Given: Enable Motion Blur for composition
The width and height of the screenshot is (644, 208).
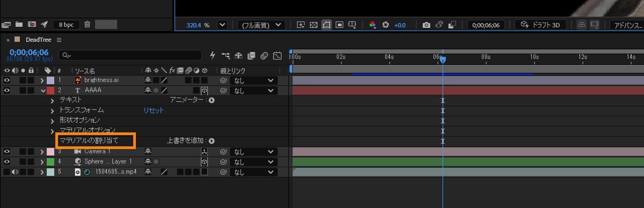Looking at the screenshot, I should point(264,55).
